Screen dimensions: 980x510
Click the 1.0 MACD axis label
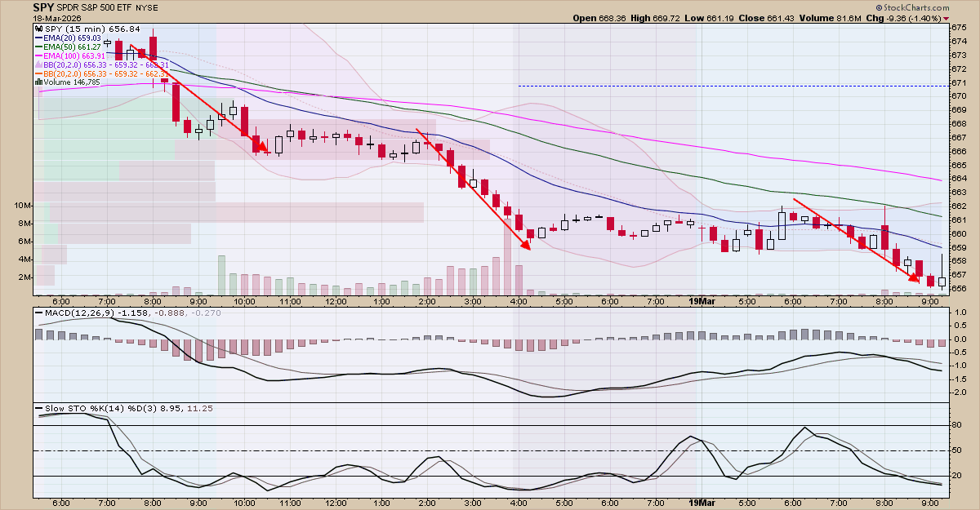[959, 313]
